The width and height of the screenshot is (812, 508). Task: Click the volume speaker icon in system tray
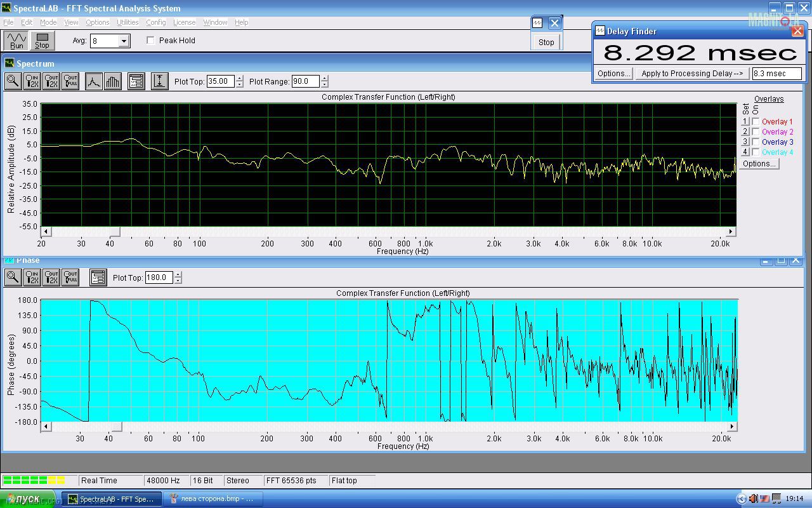click(753, 498)
